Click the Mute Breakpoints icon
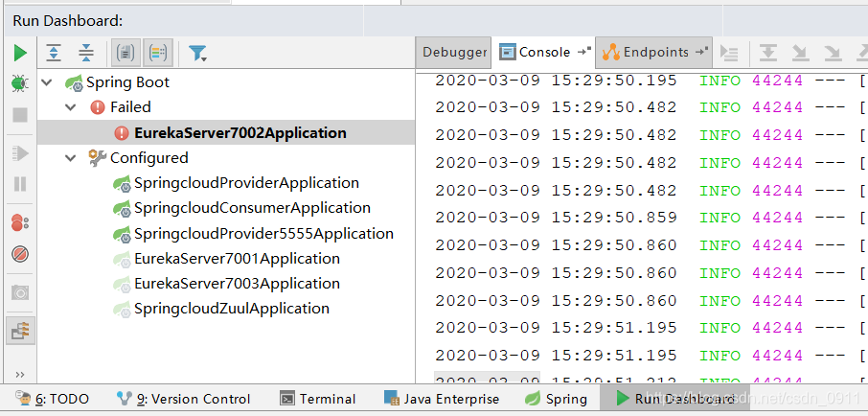Viewport: 868px width, 416px height. pos(20,254)
